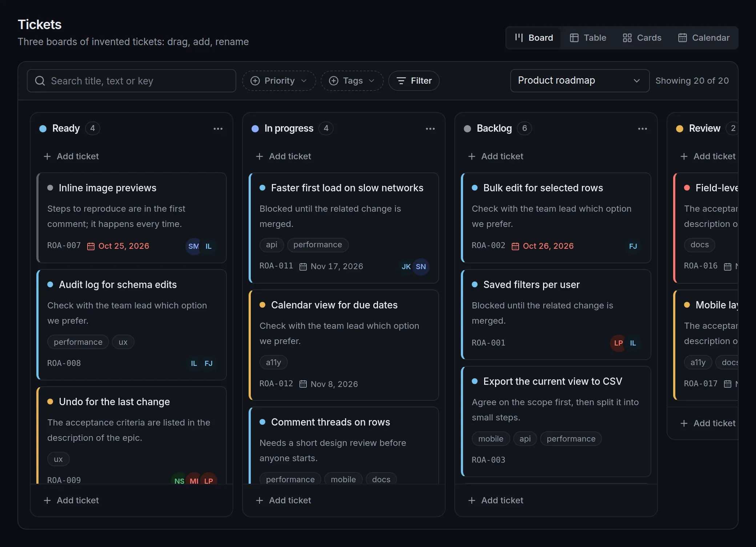Add ticket at top of In progress column
Screen dimensions: 756x547
344,156
